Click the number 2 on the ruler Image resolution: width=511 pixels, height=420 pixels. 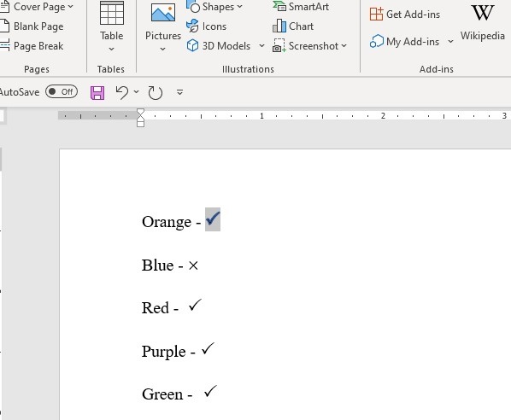[383, 115]
